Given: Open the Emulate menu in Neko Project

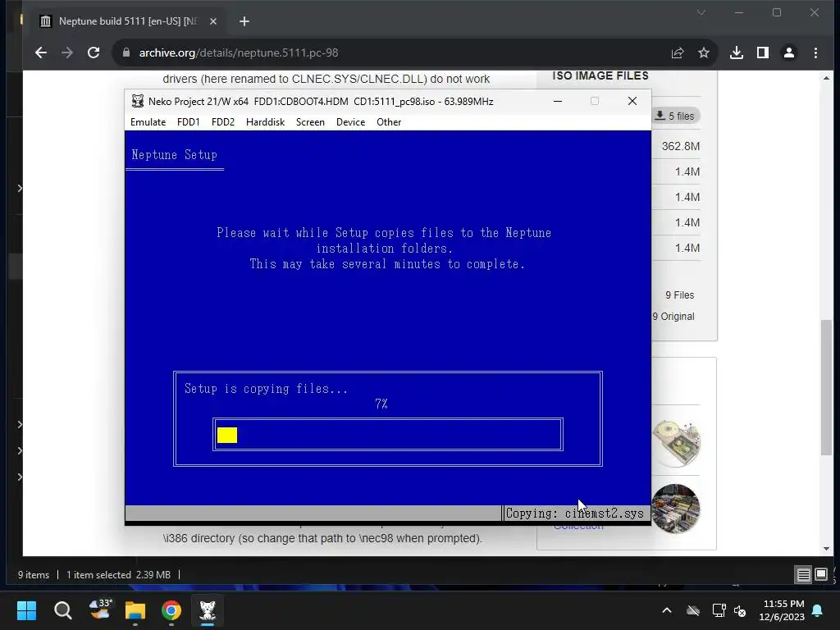Looking at the screenshot, I should pyautogui.click(x=148, y=122).
